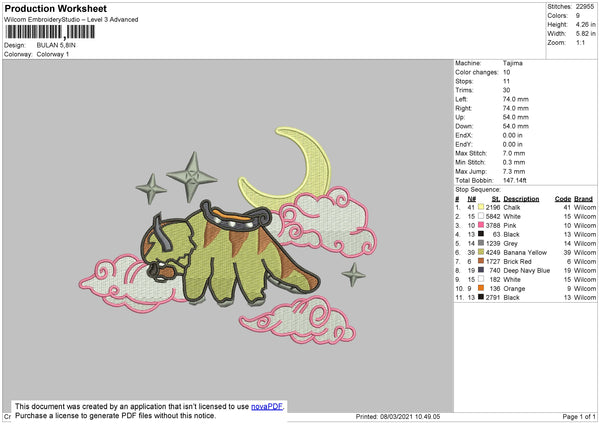Choose the Orange color swatch in row 10
This screenshot has width=600, height=424.
[481, 288]
